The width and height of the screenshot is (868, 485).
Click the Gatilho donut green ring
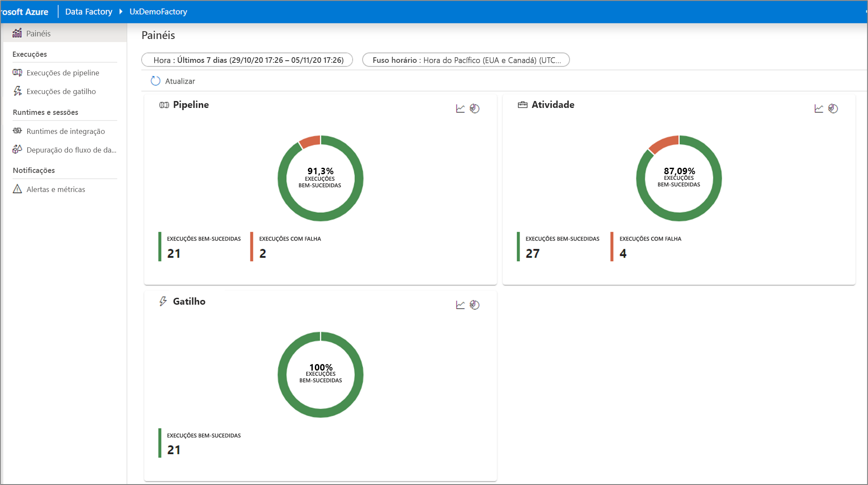(x=321, y=413)
